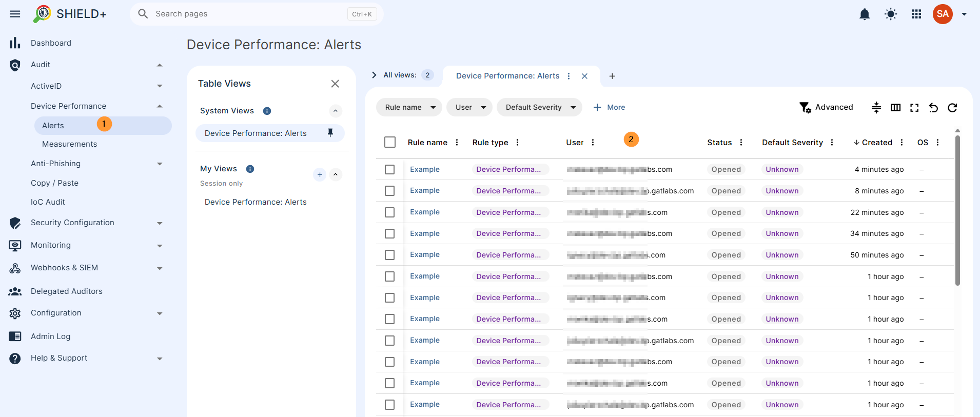Image resolution: width=980 pixels, height=417 pixels.
Task: Toggle fullscreen table view
Action: (x=914, y=108)
